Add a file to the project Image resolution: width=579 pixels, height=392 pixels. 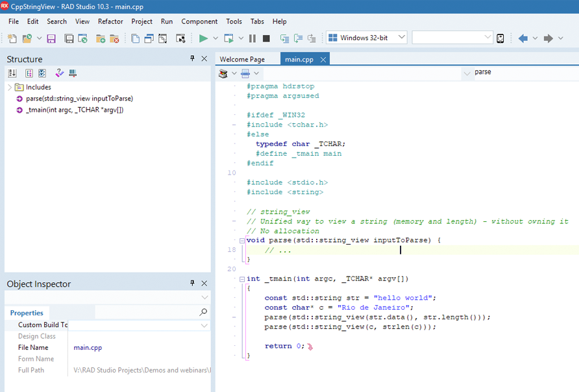[101, 38]
